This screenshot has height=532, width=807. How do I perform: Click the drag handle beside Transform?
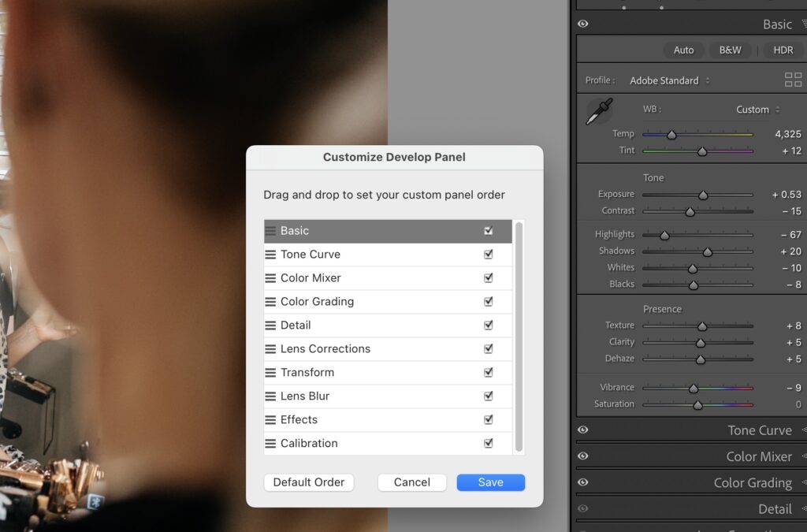(270, 372)
